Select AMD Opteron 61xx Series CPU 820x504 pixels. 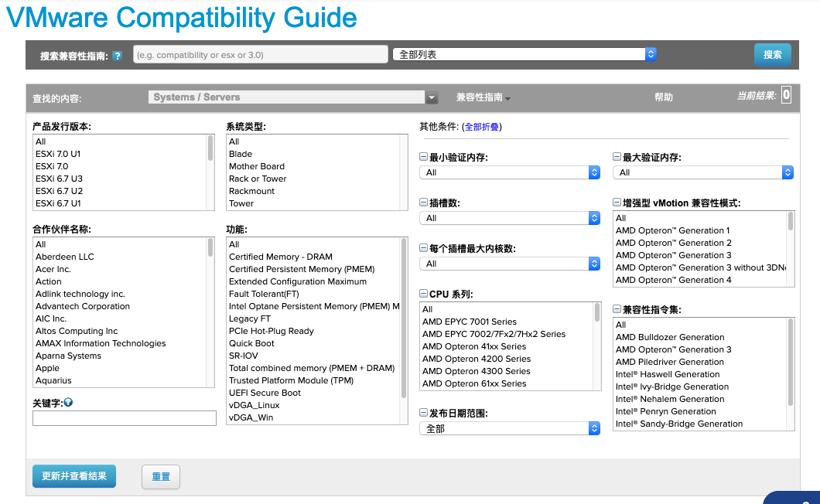(x=474, y=383)
